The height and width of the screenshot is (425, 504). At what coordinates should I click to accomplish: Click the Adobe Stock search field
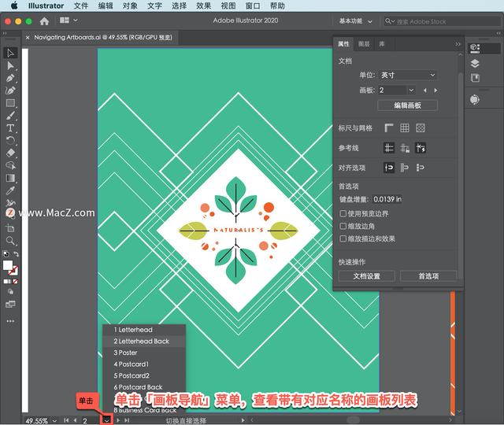(x=441, y=21)
